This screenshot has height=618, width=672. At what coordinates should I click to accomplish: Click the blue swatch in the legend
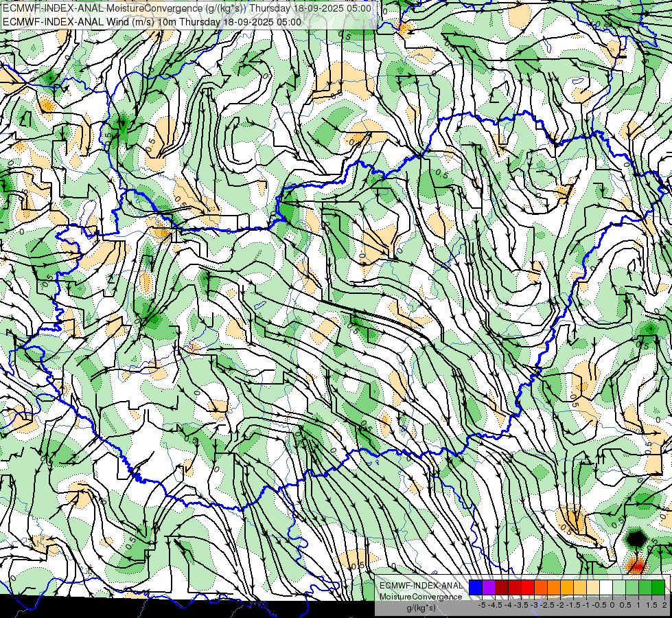pyautogui.click(x=476, y=588)
